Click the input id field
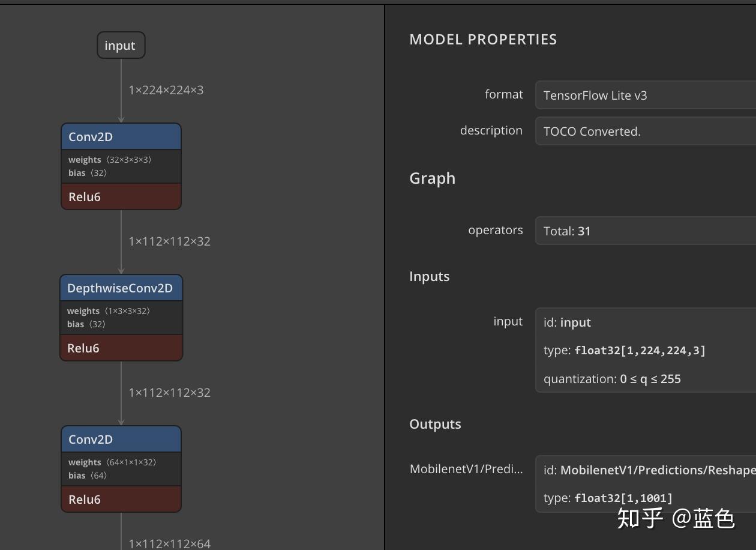The image size is (756, 550). (x=567, y=322)
